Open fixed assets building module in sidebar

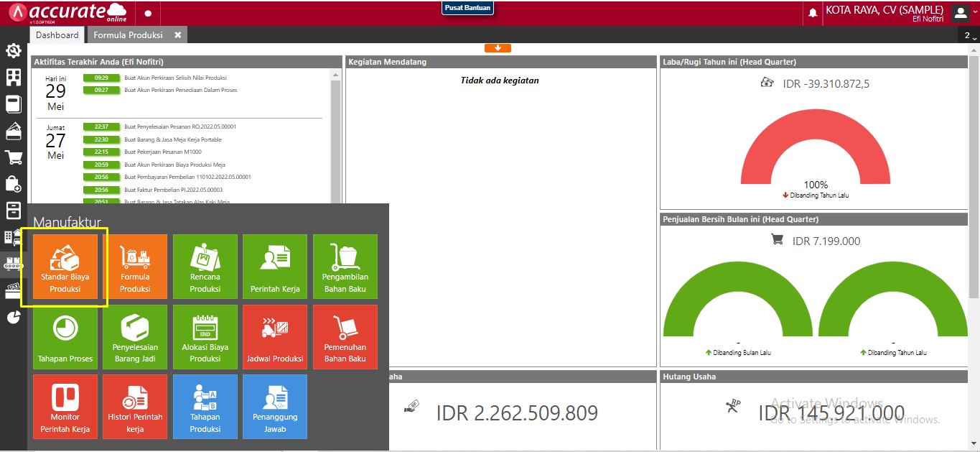(x=14, y=237)
